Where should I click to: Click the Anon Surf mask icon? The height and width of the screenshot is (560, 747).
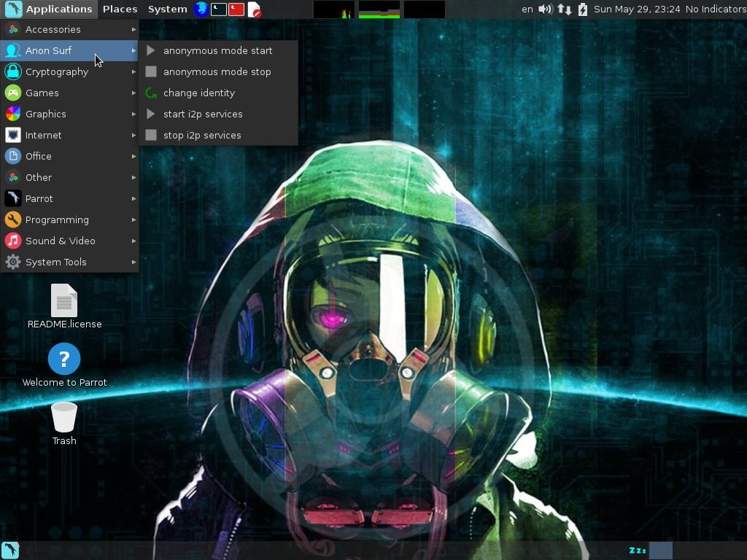13,50
